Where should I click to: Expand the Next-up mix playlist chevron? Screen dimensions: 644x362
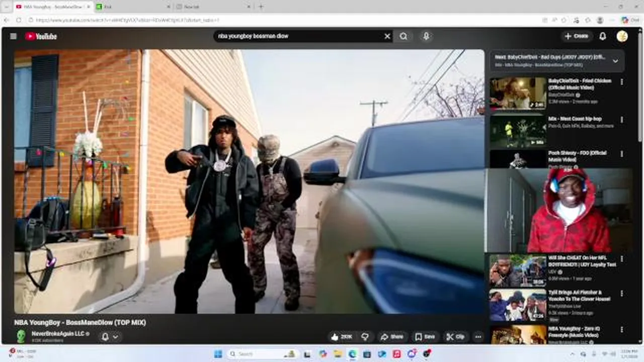click(615, 61)
